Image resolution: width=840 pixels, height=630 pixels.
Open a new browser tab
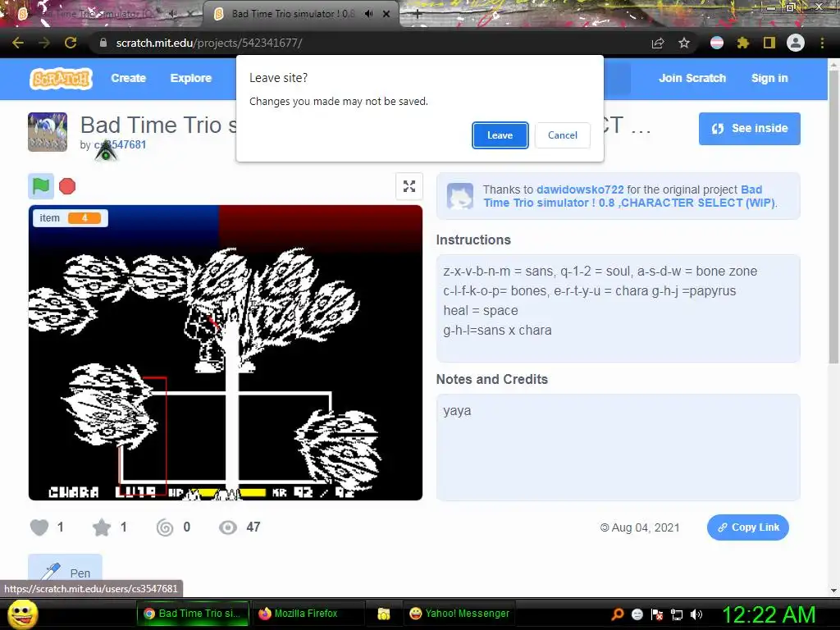pyautogui.click(x=418, y=15)
